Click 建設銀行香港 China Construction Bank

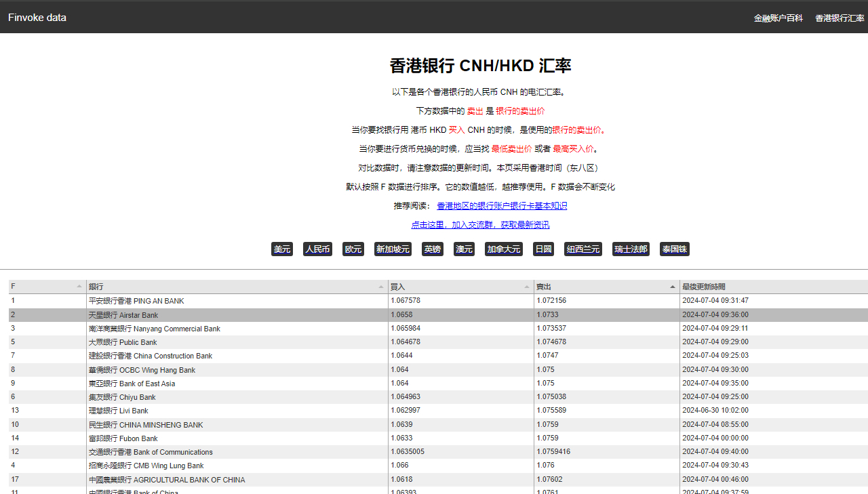pos(151,356)
